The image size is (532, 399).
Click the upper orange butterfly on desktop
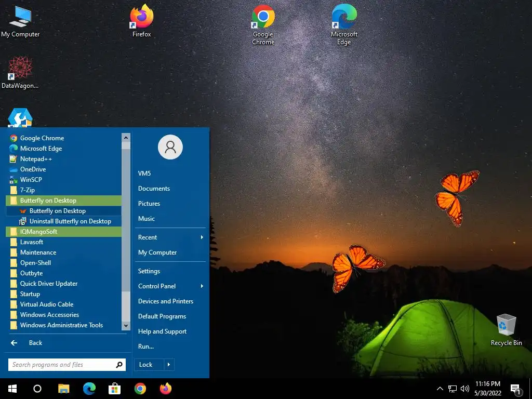(457, 198)
